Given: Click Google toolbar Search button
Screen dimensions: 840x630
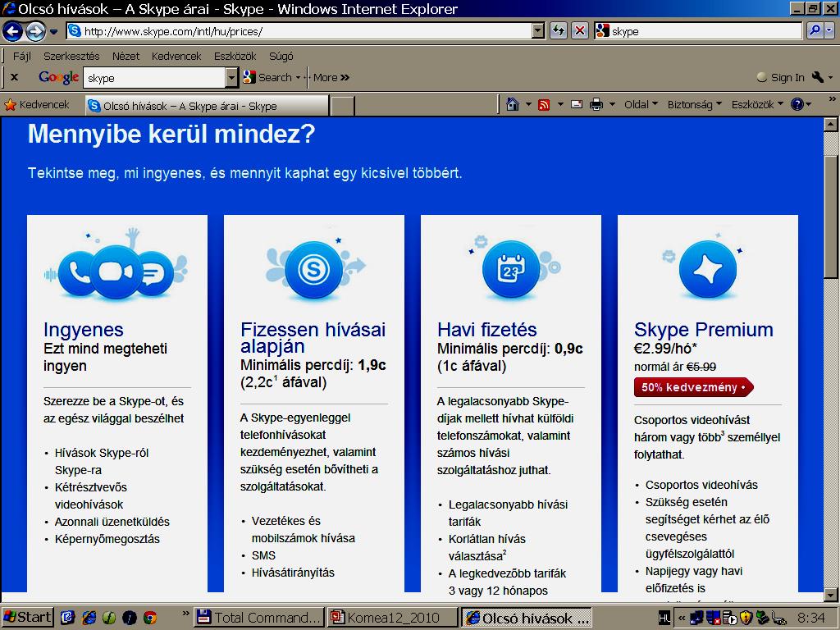Looking at the screenshot, I should 272,77.
